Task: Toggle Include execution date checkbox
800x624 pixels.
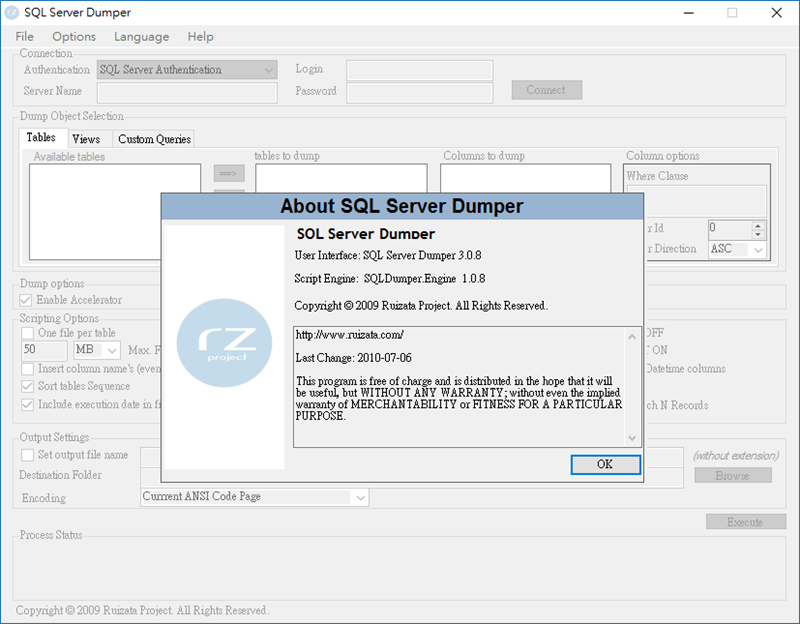Action: 28,405
